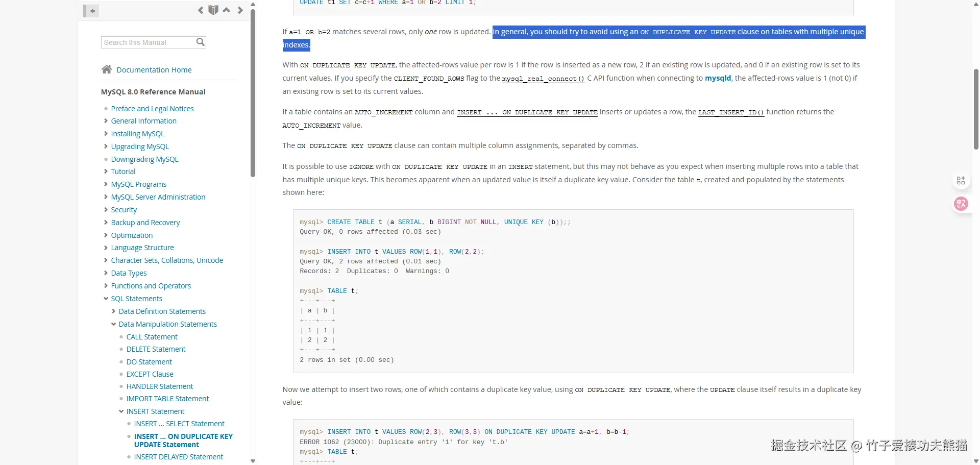The image size is (980, 465).
Task: Follow INSERT ... ON DUPLICATE KEY UPDATE inline link
Action: [x=527, y=112]
